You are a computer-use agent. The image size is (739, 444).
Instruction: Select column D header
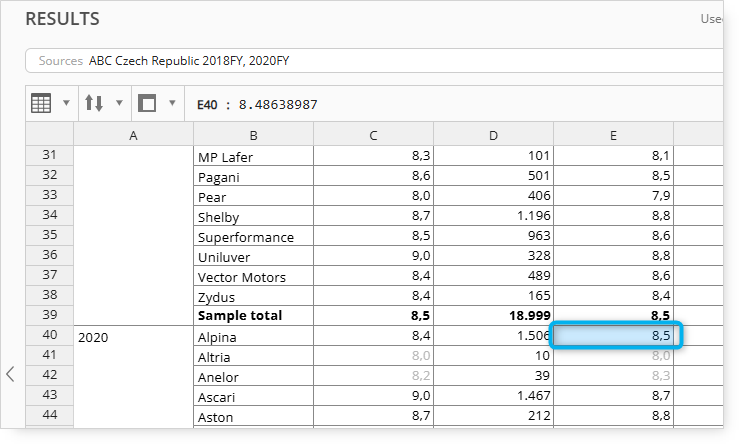coord(493,136)
